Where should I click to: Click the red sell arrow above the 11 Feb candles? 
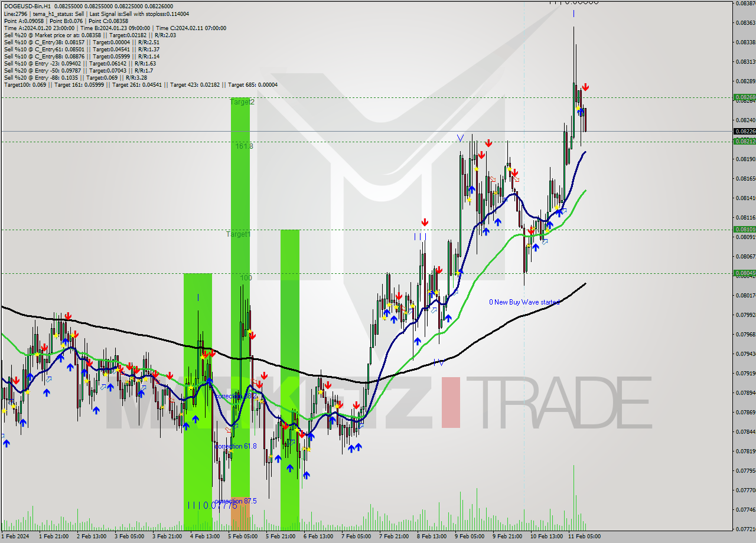[x=585, y=87]
